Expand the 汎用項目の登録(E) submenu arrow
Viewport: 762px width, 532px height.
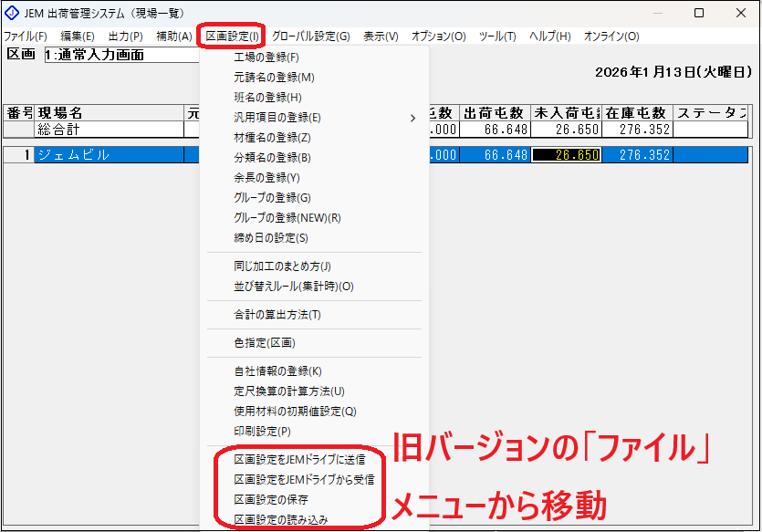point(412,118)
